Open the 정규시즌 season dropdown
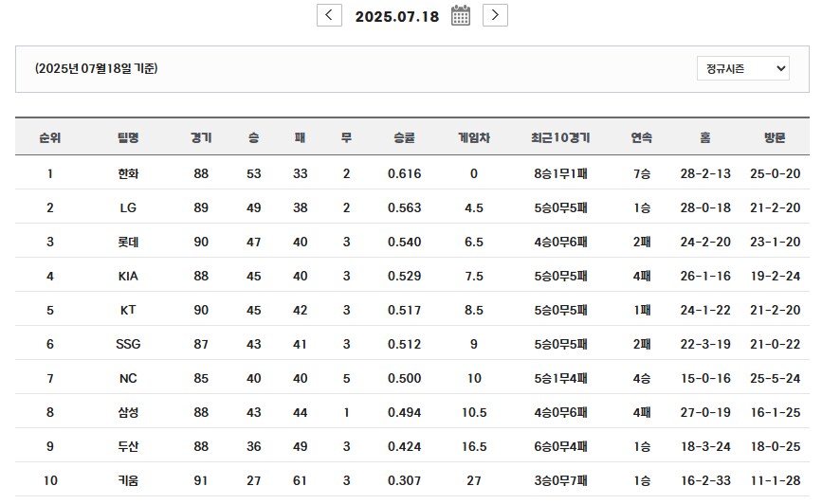The height and width of the screenshot is (504, 822). click(743, 68)
